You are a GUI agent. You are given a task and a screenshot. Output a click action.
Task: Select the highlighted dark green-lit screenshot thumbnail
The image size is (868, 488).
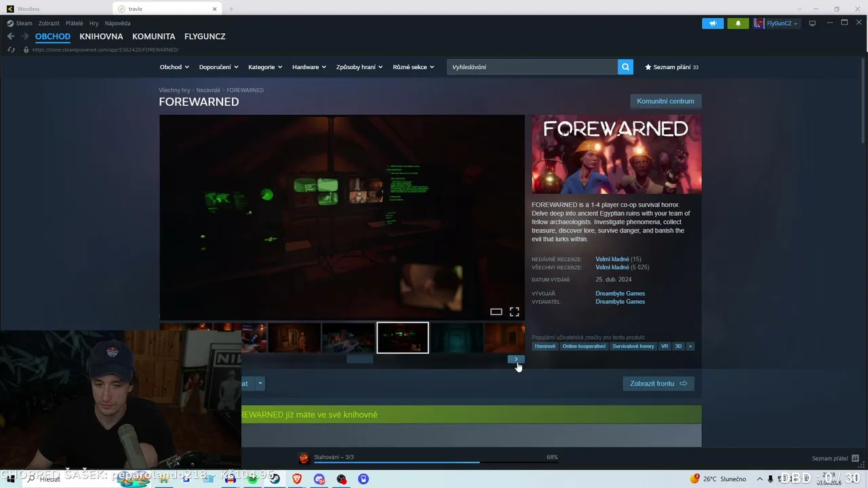403,338
